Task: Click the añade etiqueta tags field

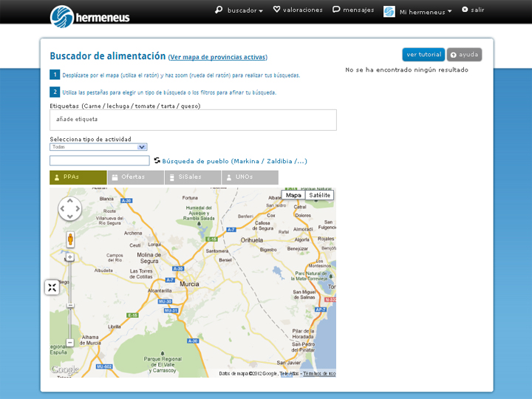Action: tap(193, 120)
